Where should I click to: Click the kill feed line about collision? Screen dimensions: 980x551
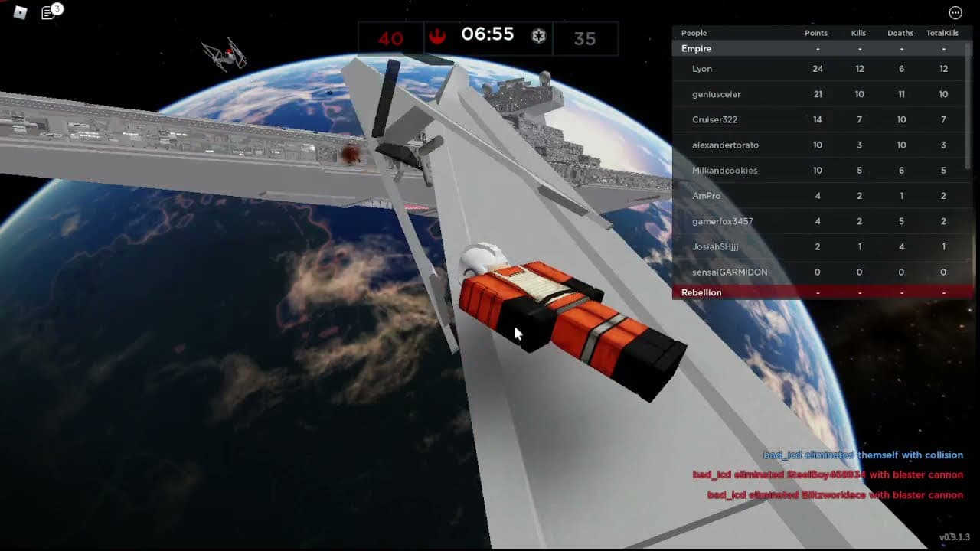863,455
